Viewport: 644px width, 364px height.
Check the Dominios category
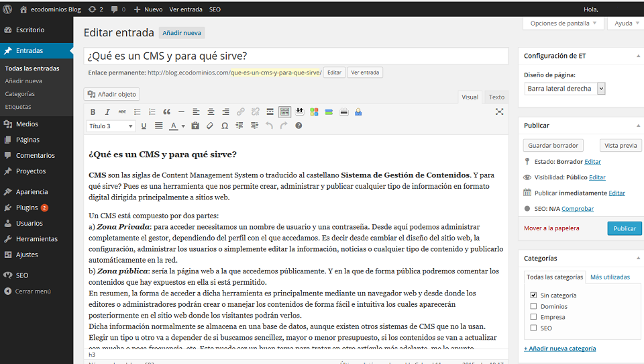533,306
